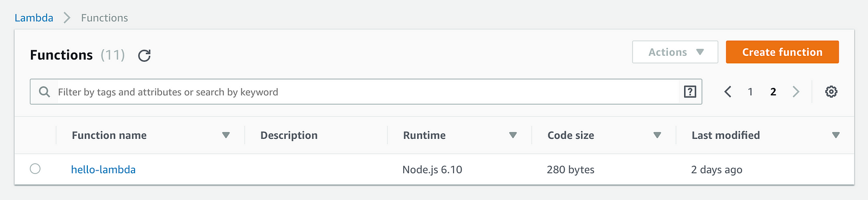Click the Create function button

point(782,52)
